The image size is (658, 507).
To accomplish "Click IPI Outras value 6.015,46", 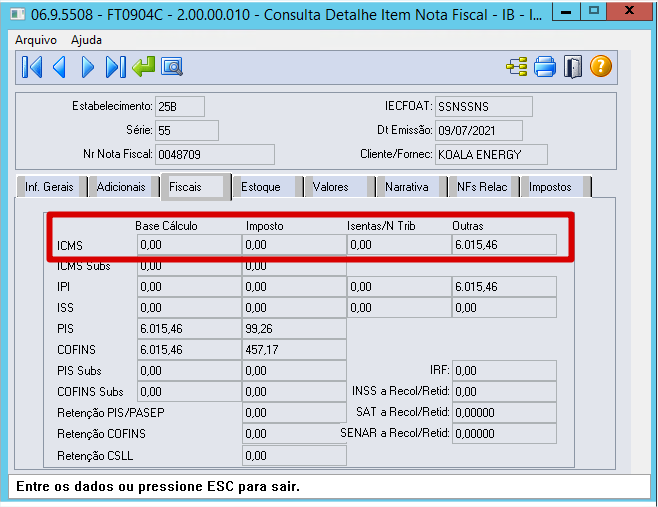I will pos(504,287).
